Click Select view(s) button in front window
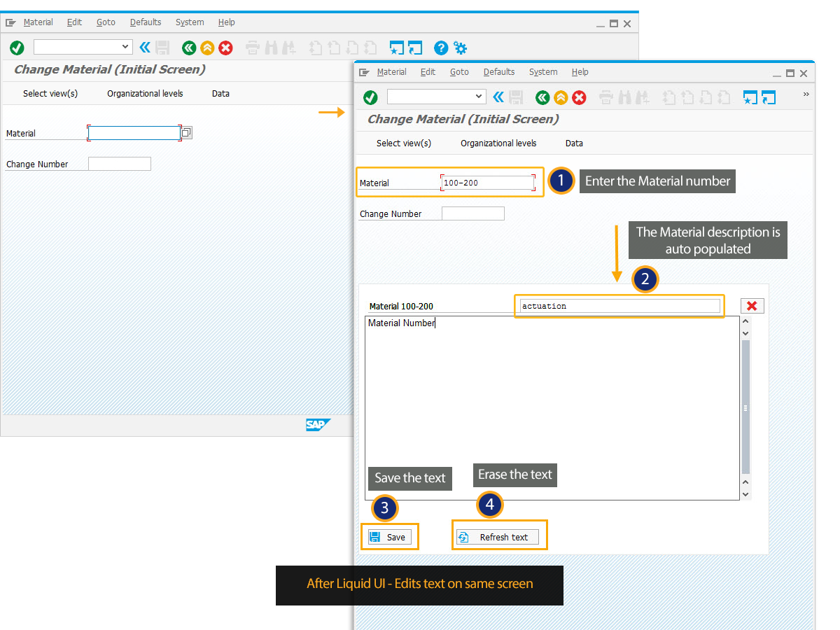This screenshot has height=630, width=840. tap(404, 143)
